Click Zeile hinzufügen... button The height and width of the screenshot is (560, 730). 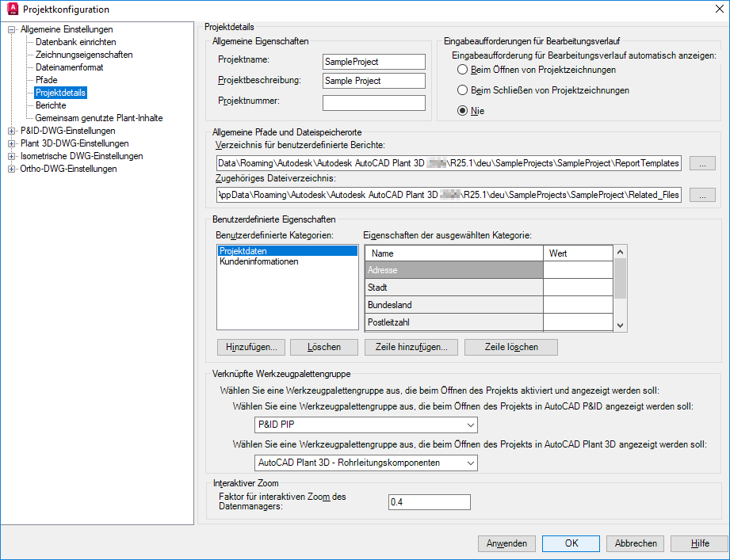point(411,347)
